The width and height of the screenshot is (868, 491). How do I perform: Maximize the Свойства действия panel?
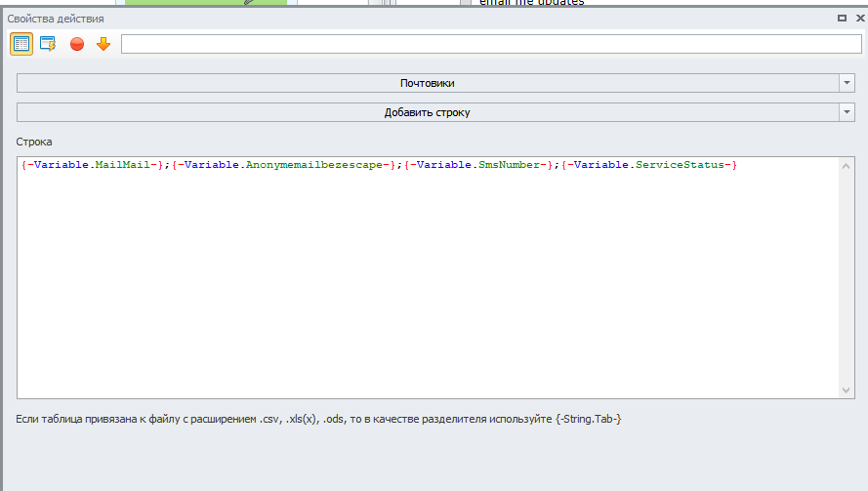tap(842, 19)
